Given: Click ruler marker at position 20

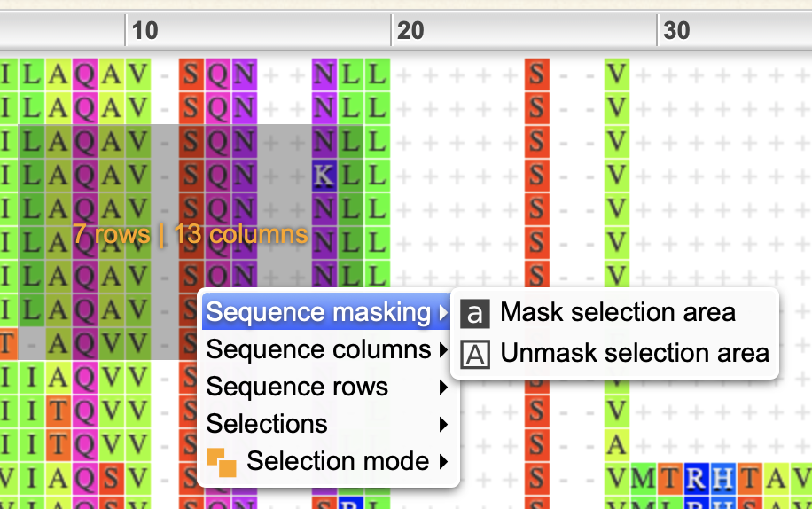Looking at the screenshot, I should click(410, 30).
